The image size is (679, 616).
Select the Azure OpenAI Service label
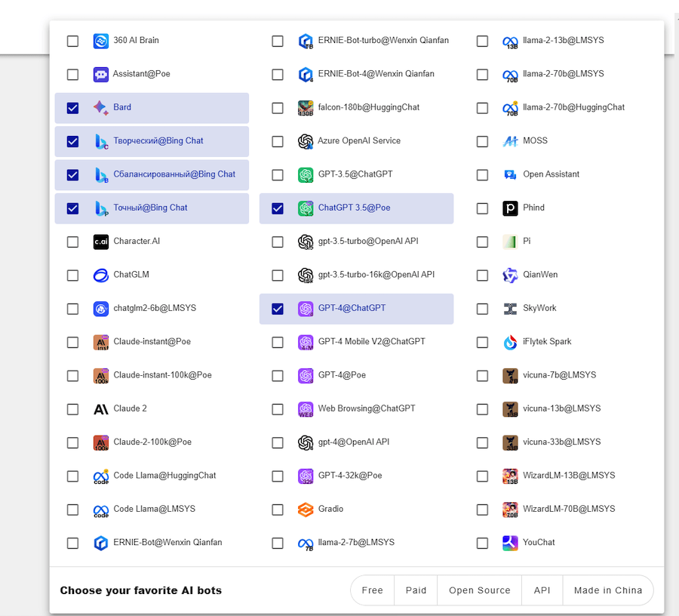coord(359,141)
